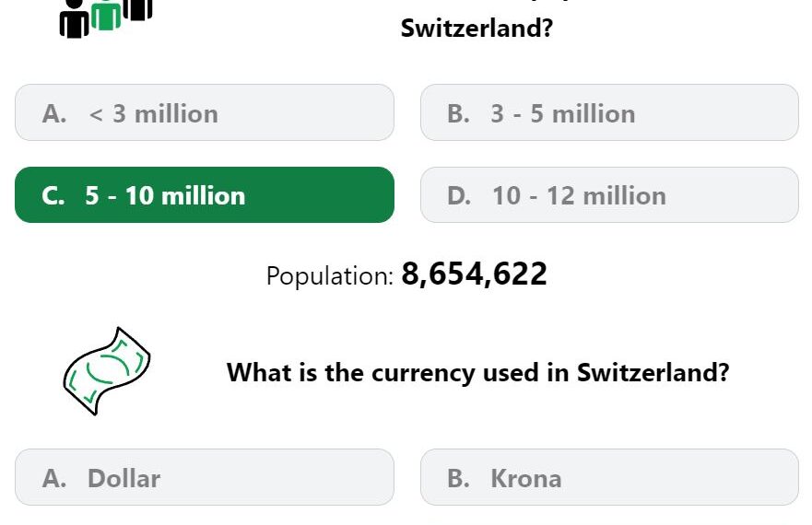Click the rightmost black person figure
This screenshot has height=525, width=812.
pyautogui.click(x=137, y=8)
